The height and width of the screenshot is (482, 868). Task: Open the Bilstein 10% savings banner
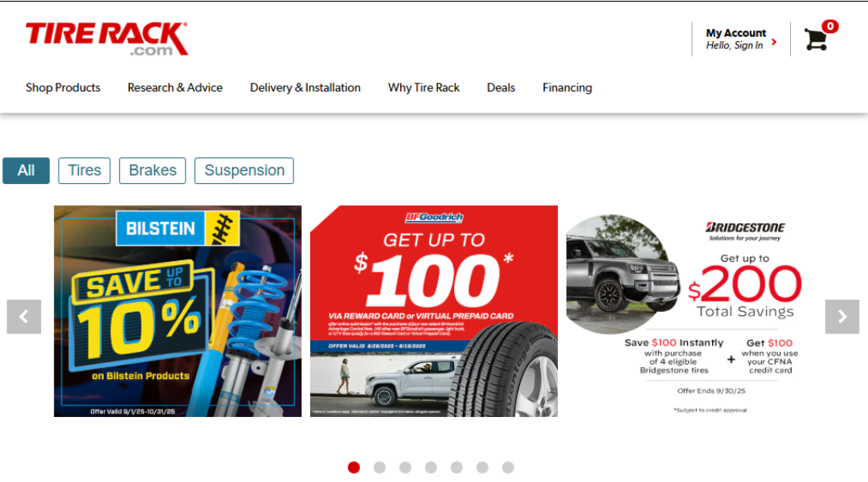(x=178, y=311)
